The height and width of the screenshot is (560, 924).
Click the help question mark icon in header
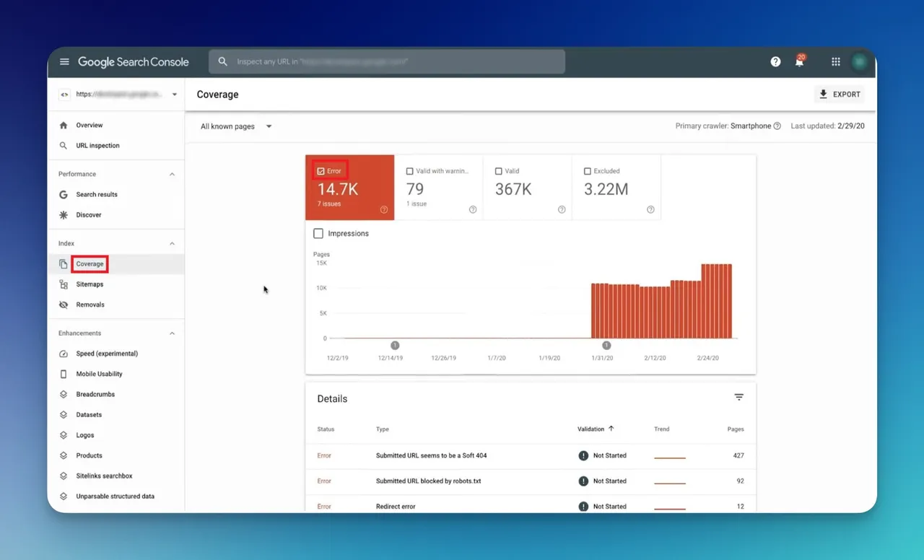tap(775, 62)
